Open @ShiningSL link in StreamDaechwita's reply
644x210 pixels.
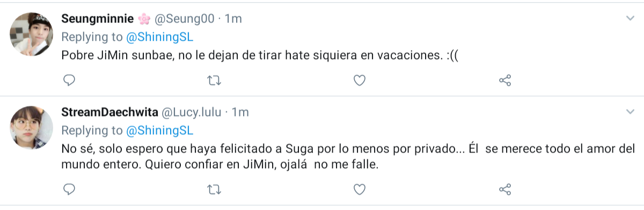159,131
